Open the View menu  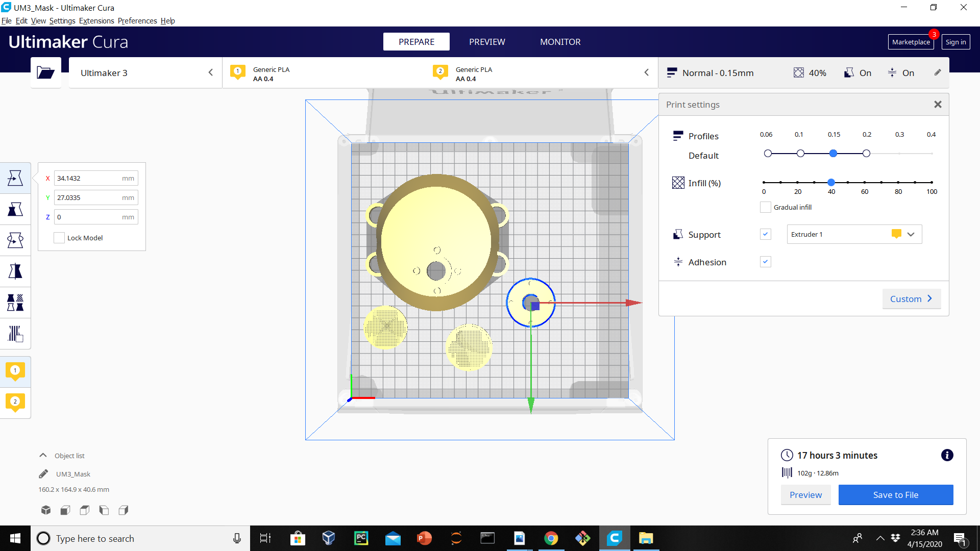click(38, 21)
